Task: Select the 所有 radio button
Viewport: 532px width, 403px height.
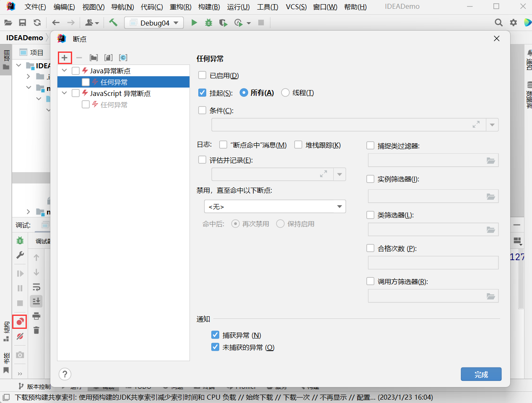Action: coord(244,93)
